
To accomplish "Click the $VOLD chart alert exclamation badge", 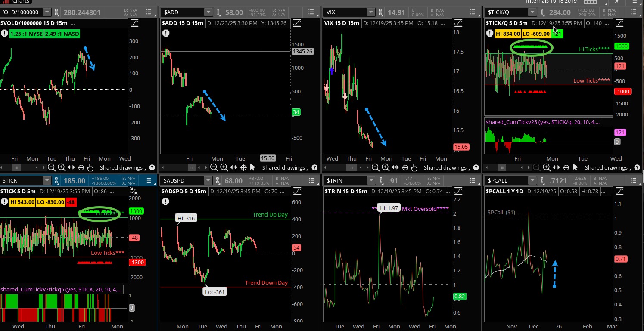I will [x=5, y=33].
